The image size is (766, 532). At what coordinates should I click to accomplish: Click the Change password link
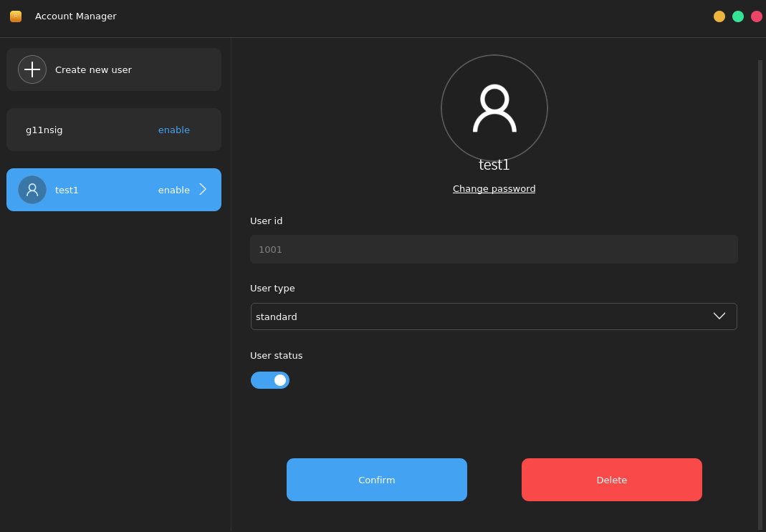click(x=494, y=188)
